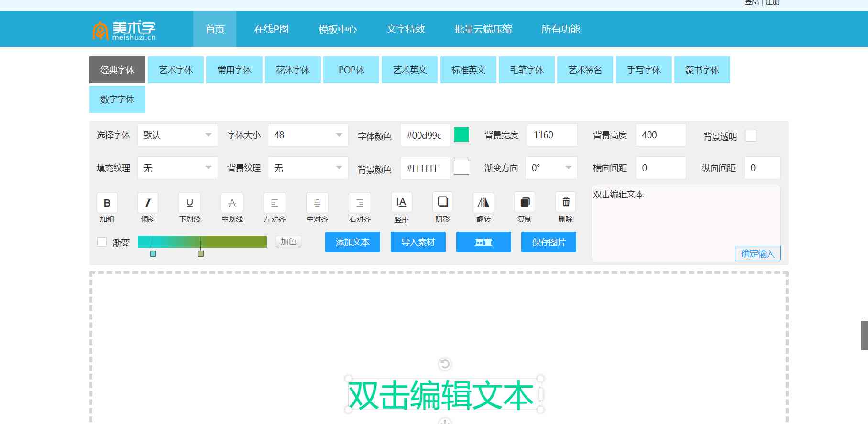Image resolution: width=868 pixels, height=424 pixels.
Task: Select the 花体字体 category tab
Action: click(293, 70)
